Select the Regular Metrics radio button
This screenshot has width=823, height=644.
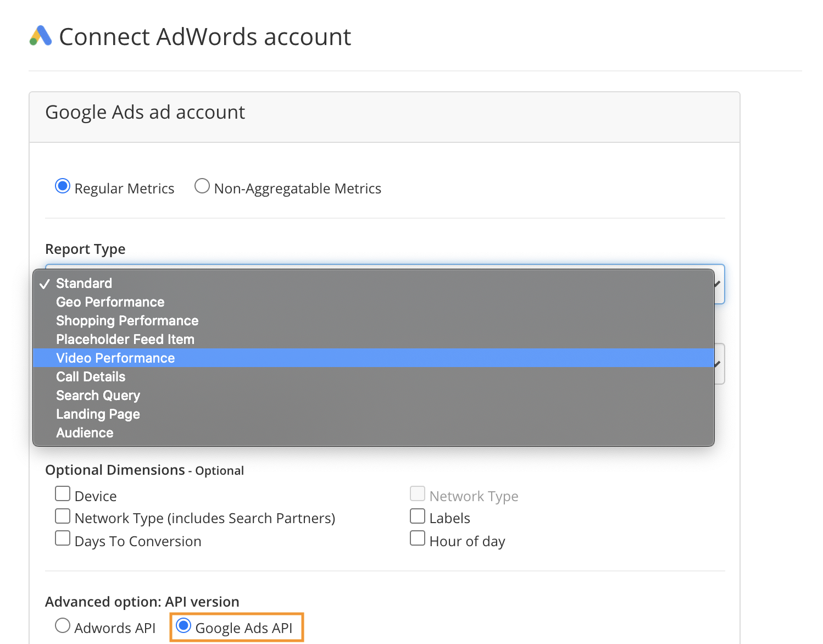63,186
